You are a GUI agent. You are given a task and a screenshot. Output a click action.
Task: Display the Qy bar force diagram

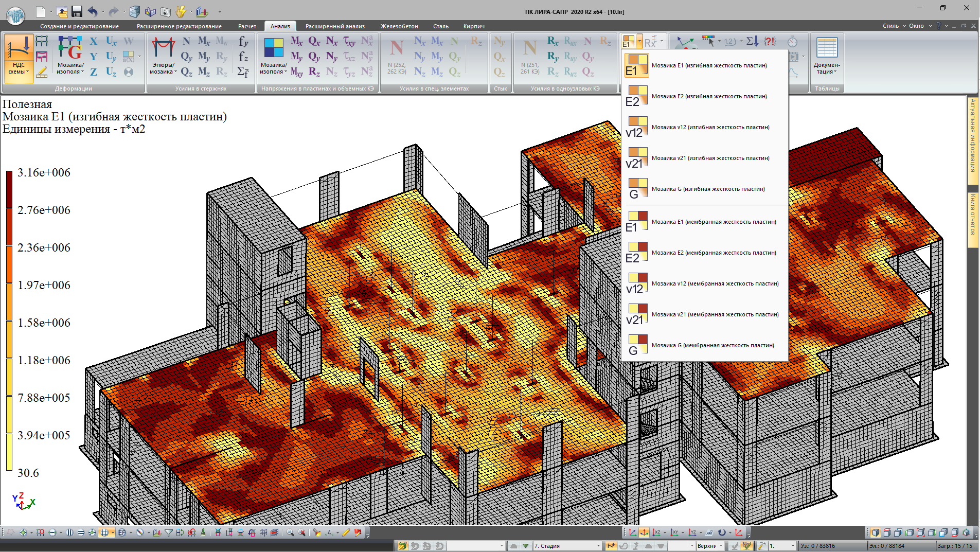[186, 57]
